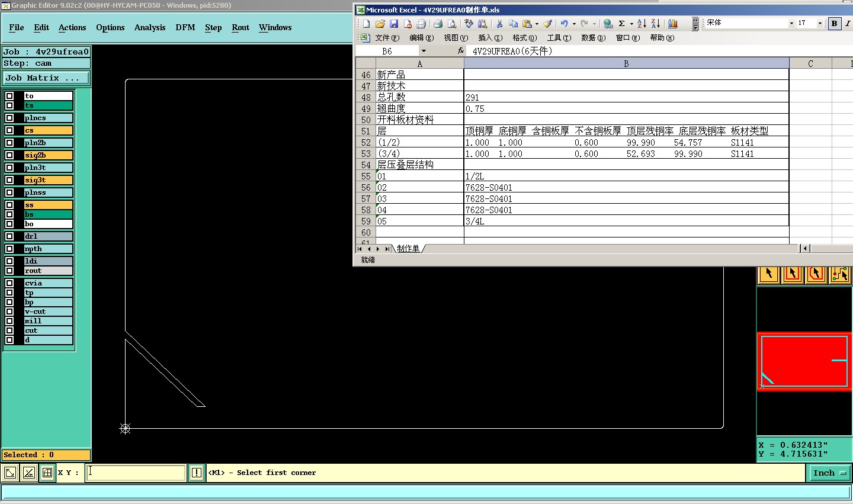Toggle display box of layer 'sig3t'
853x504 pixels.
(9, 180)
